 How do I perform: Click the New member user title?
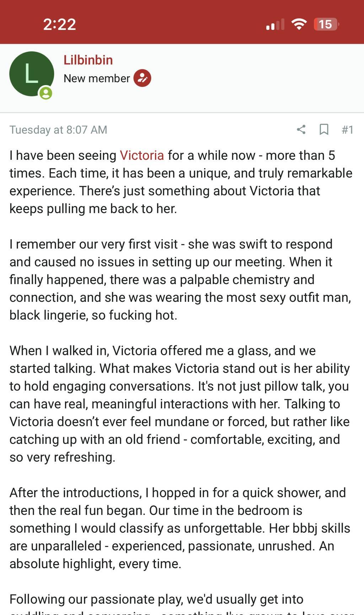click(x=97, y=78)
